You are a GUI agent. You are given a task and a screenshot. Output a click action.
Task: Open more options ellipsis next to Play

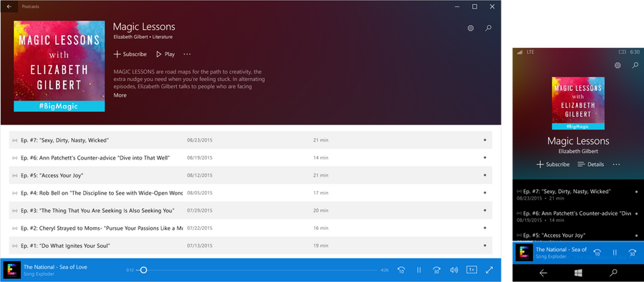click(x=187, y=54)
